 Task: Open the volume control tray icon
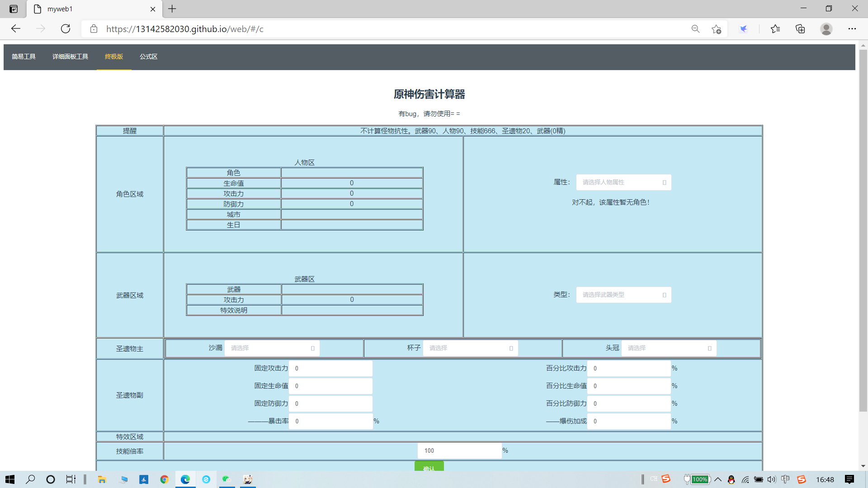[772, 479]
